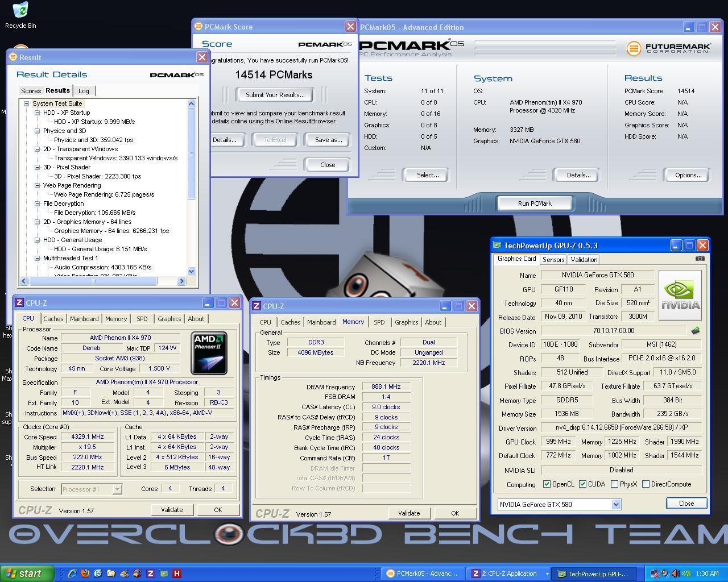
Task: Click the GPU-Z screenshot camera icon
Action: click(700, 258)
